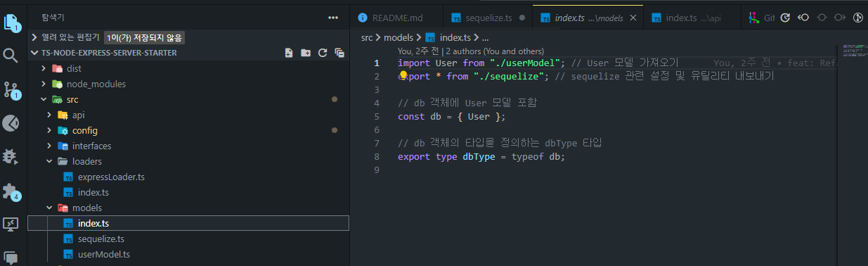The image size is (868, 266).
Task: Open the Run and Debug view
Action: coord(11,156)
